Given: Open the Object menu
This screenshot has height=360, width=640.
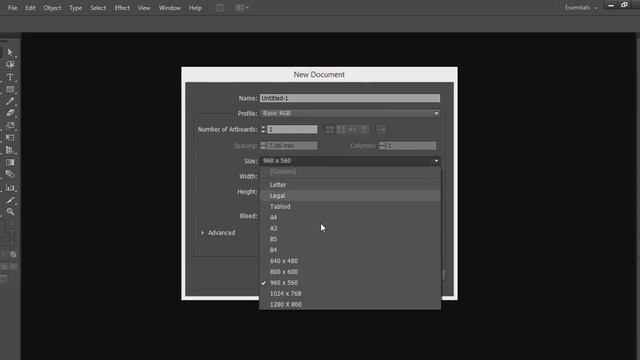Looking at the screenshot, I should point(52,8).
